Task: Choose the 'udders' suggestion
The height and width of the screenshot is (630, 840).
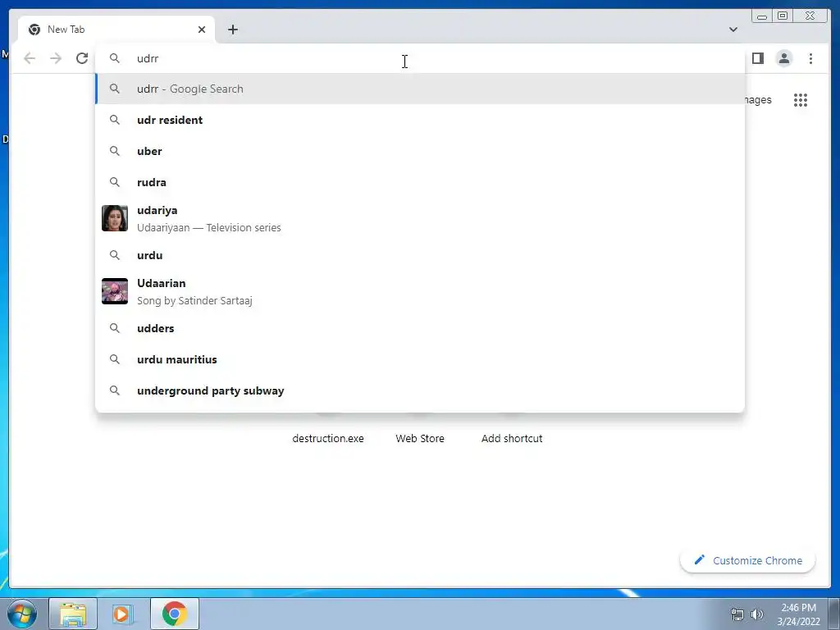Action: (x=420, y=328)
